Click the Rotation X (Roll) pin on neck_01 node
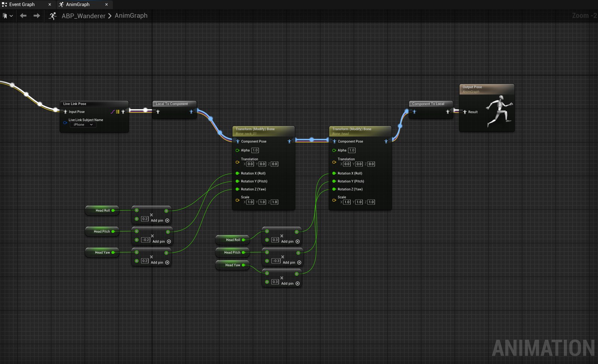Screen dimensions: 598x364 coord(237,173)
